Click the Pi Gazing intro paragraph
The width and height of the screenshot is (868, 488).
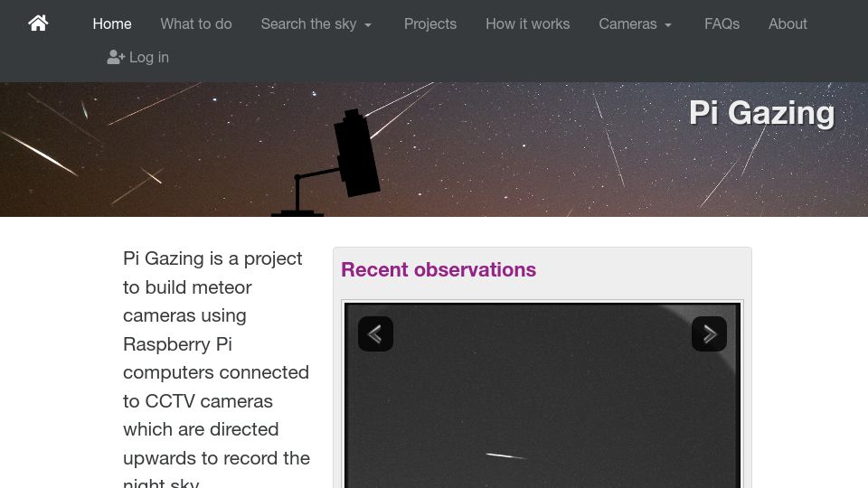[x=216, y=370]
